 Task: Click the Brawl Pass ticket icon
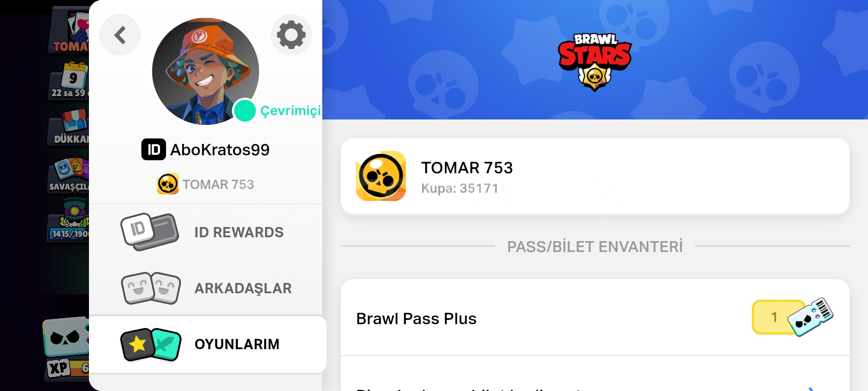pyautogui.click(x=810, y=317)
